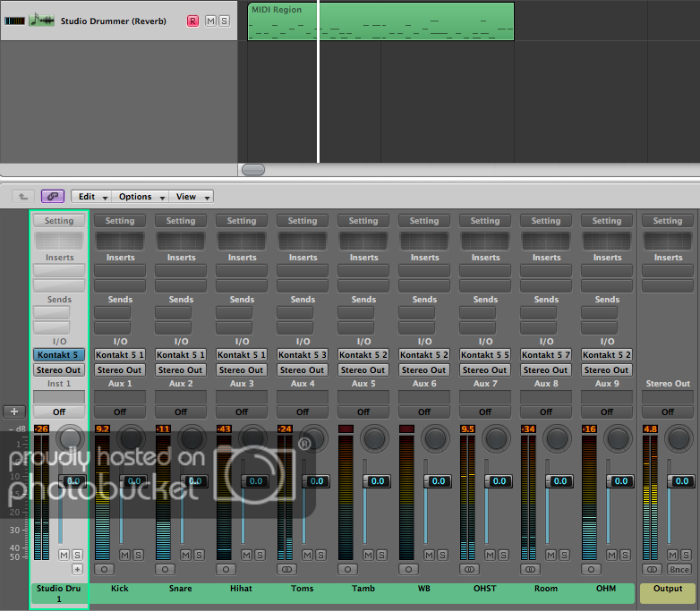
Task: Open automation Off menu on Hihat channel
Action: point(242,412)
